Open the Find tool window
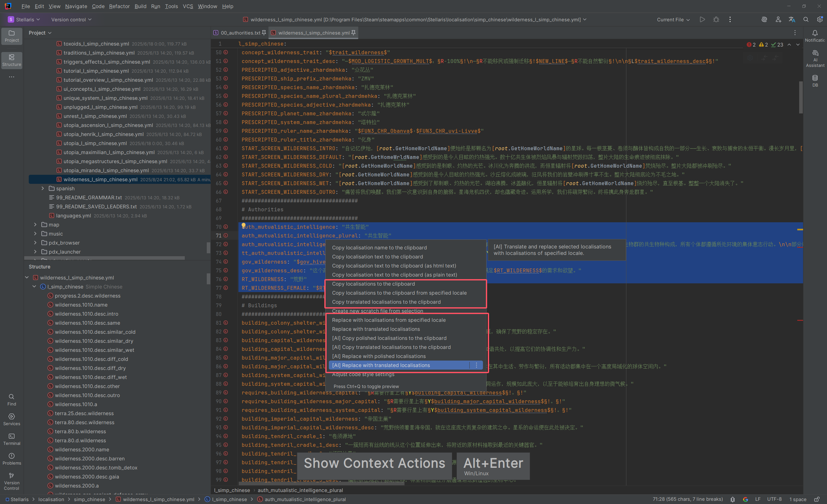The image size is (827, 504). tap(12, 400)
